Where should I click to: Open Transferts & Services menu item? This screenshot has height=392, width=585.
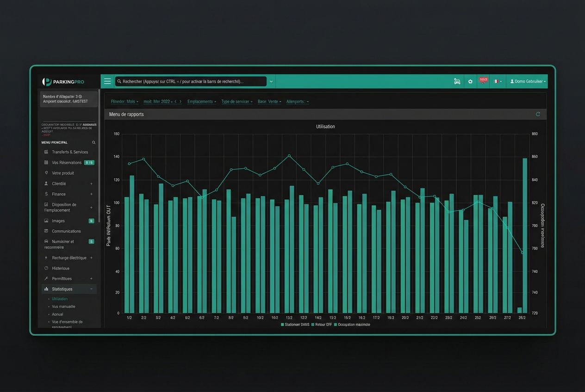(69, 152)
